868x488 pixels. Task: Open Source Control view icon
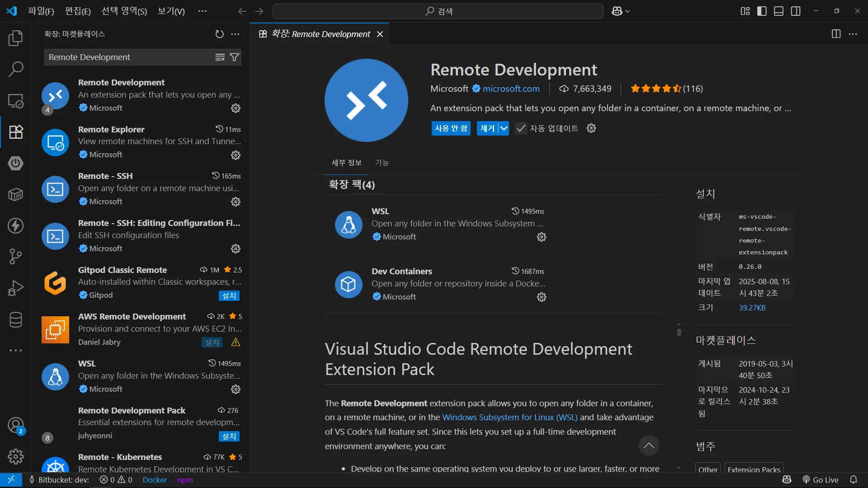tap(15, 257)
